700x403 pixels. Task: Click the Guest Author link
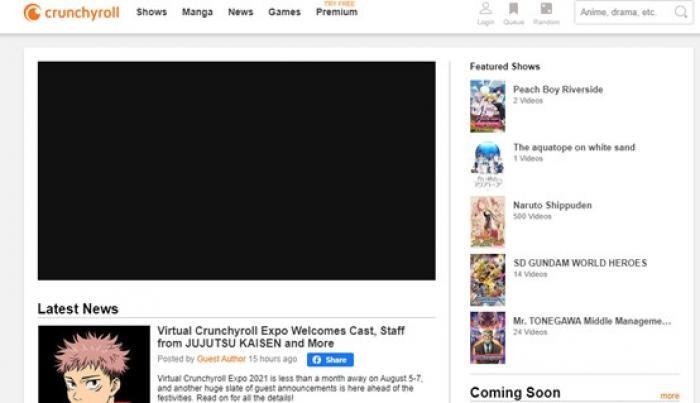tap(221, 359)
